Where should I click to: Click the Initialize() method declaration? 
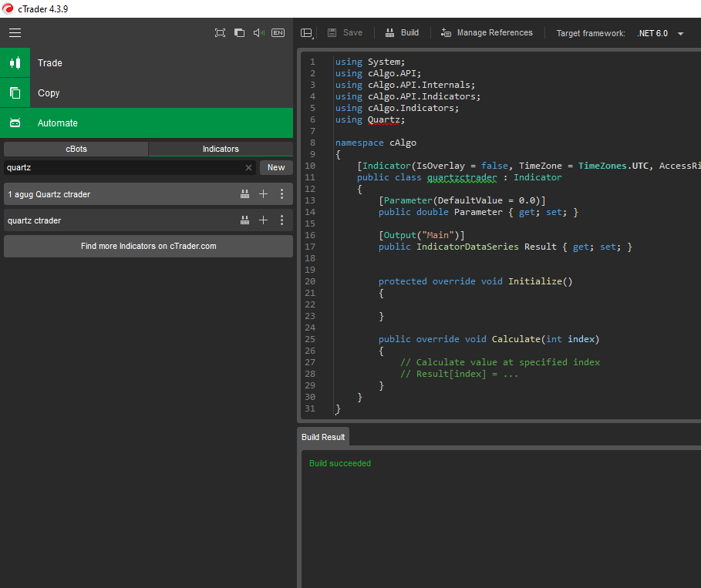[x=475, y=281]
